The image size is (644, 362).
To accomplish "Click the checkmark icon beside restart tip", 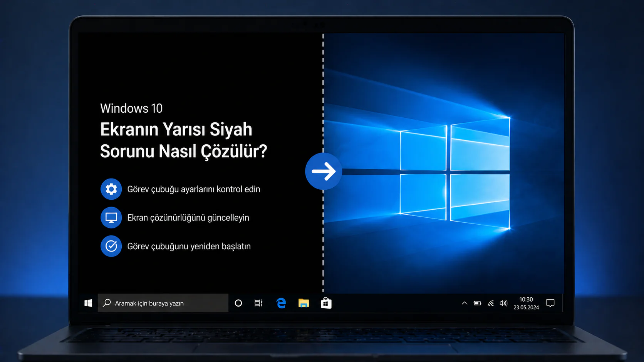I will [111, 246].
